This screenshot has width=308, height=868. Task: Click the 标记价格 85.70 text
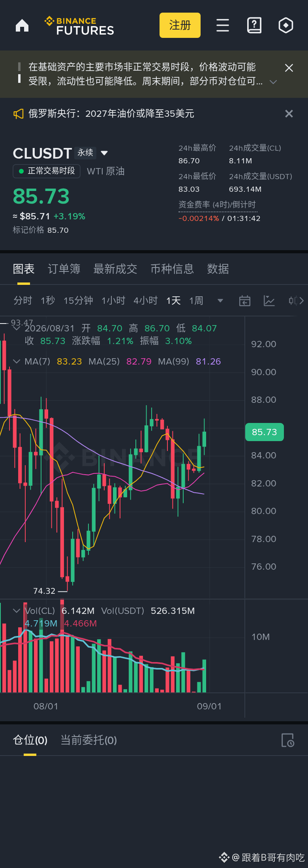[41, 230]
